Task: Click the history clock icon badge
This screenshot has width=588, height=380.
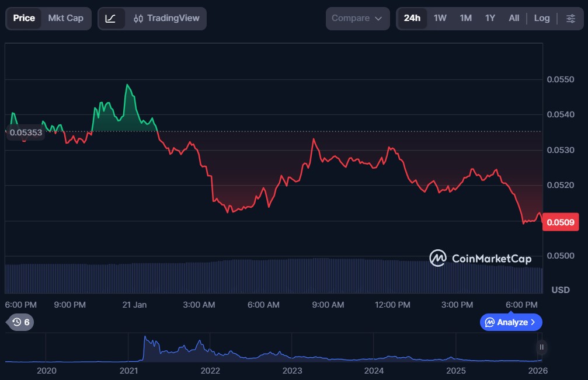Action: (20, 322)
